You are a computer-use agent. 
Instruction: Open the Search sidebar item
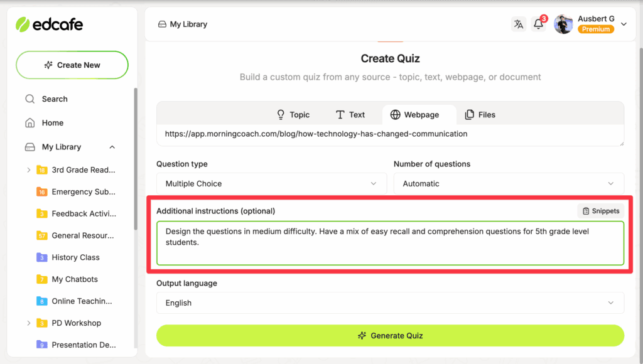click(55, 99)
